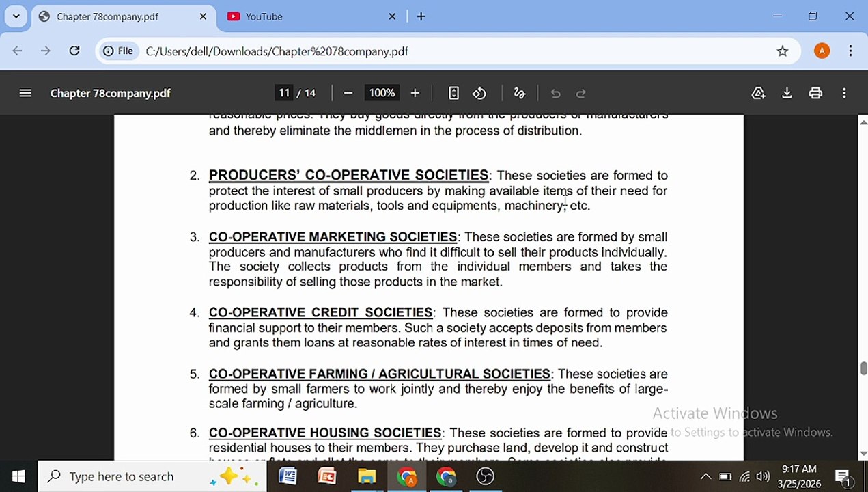Open Microsoft Word from taskbar
This screenshot has height=492, width=868.
click(x=288, y=476)
